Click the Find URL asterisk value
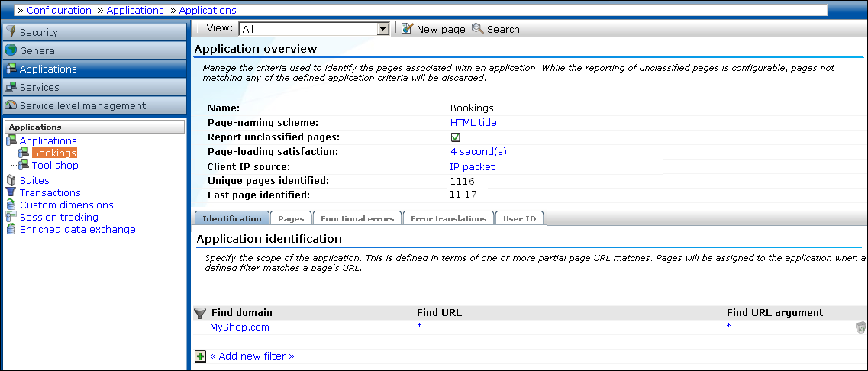This screenshot has width=868, height=371. coord(420,326)
